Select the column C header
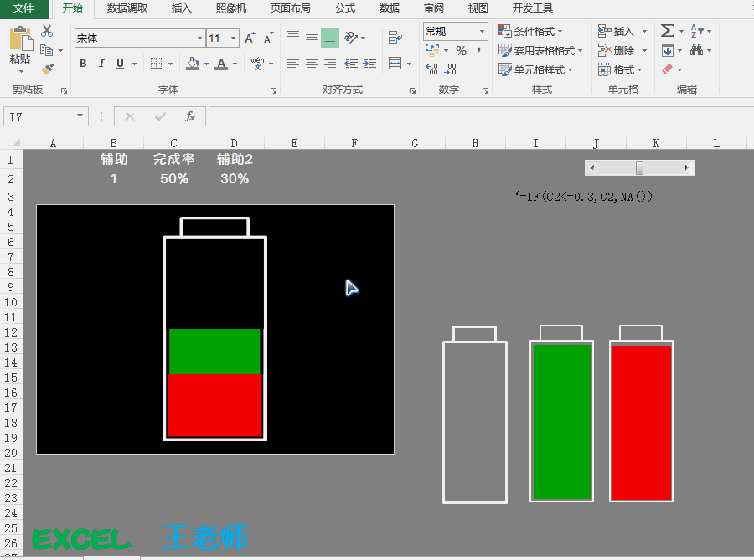 (173, 143)
